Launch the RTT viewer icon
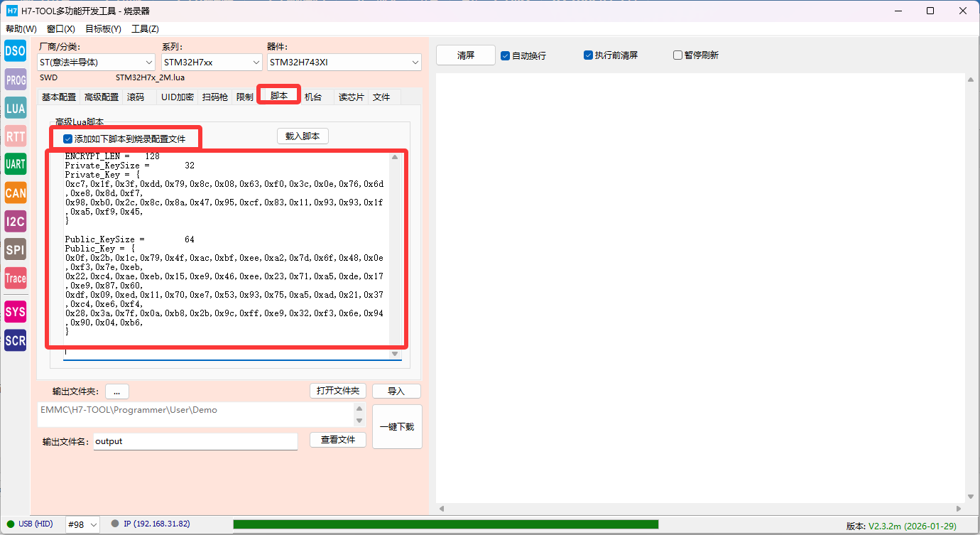 tap(16, 136)
